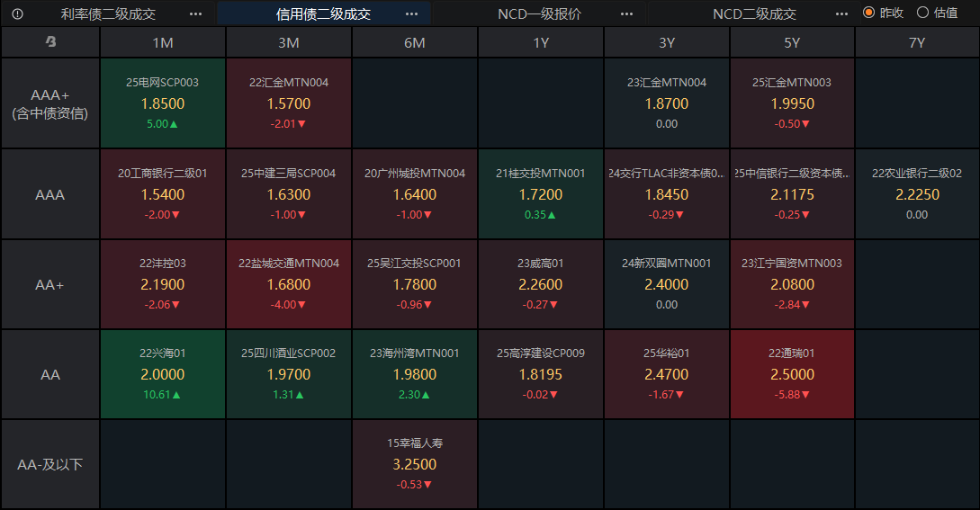This screenshot has height=510, width=980.
Task: Switch to 信用债二级成交 tab
Action: (x=323, y=13)
